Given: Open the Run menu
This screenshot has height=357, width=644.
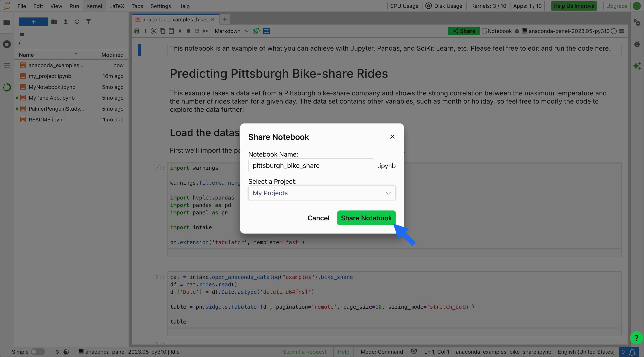Looking at the screenshot, I should pyautogui.click(x=74, y=6).
